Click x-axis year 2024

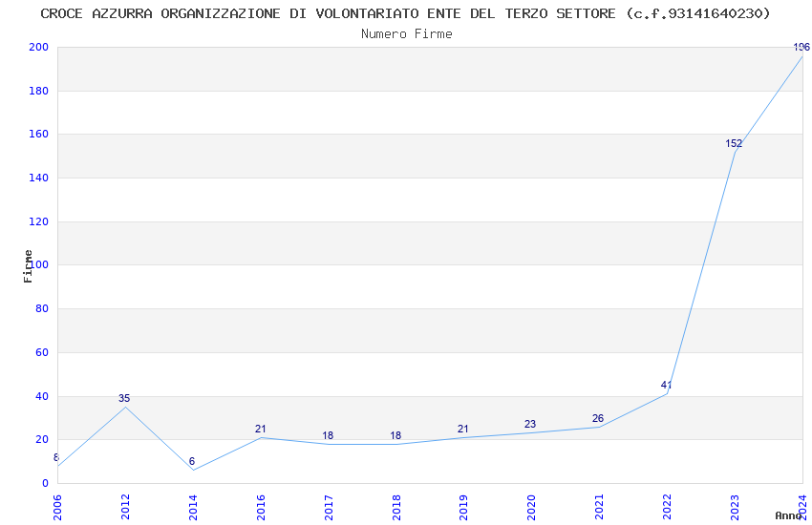tap(803, 508)
